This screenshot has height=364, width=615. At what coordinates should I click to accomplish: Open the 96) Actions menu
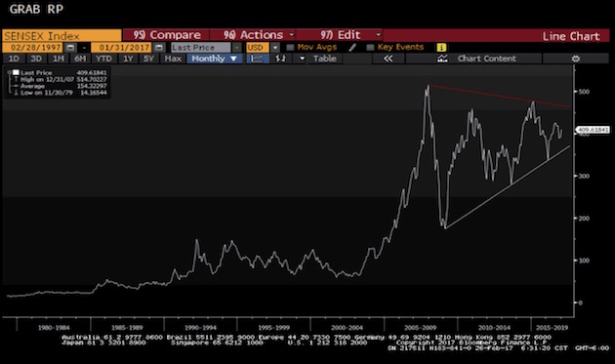[254, 35]
